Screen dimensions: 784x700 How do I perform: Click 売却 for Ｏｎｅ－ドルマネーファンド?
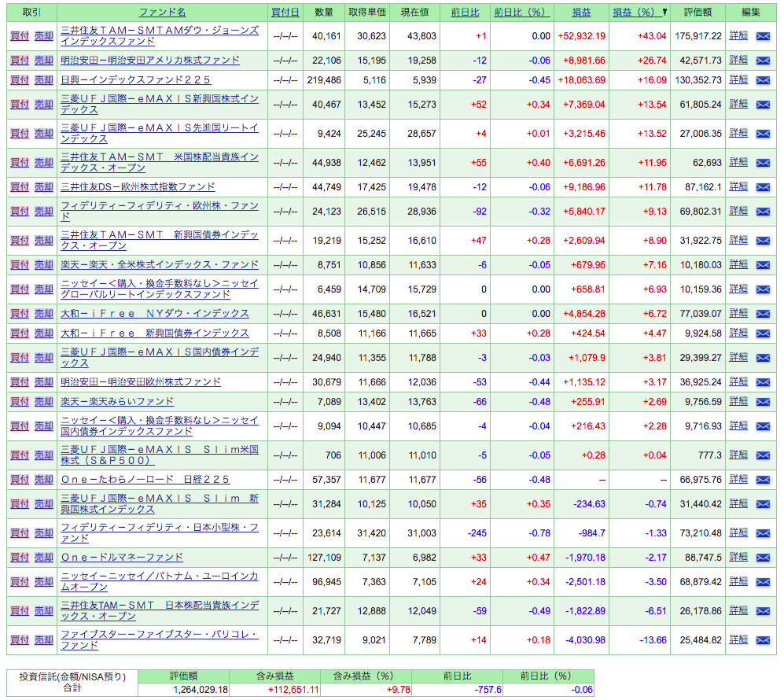[43, 558]
